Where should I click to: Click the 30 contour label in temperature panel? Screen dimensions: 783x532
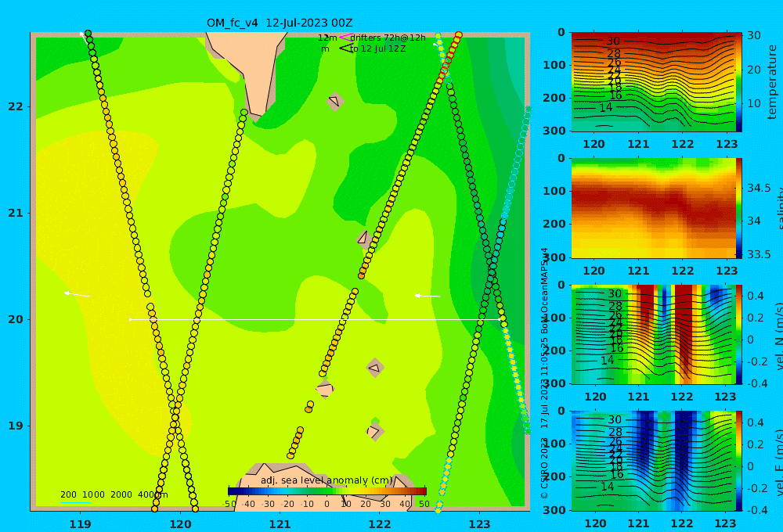tap(613, 41)
